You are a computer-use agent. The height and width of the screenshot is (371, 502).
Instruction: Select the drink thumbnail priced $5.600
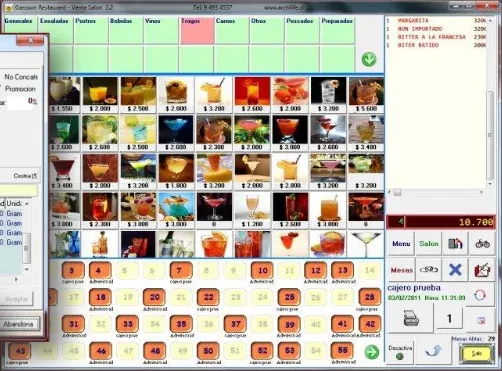pyautogui.click(x=366, y=95)
